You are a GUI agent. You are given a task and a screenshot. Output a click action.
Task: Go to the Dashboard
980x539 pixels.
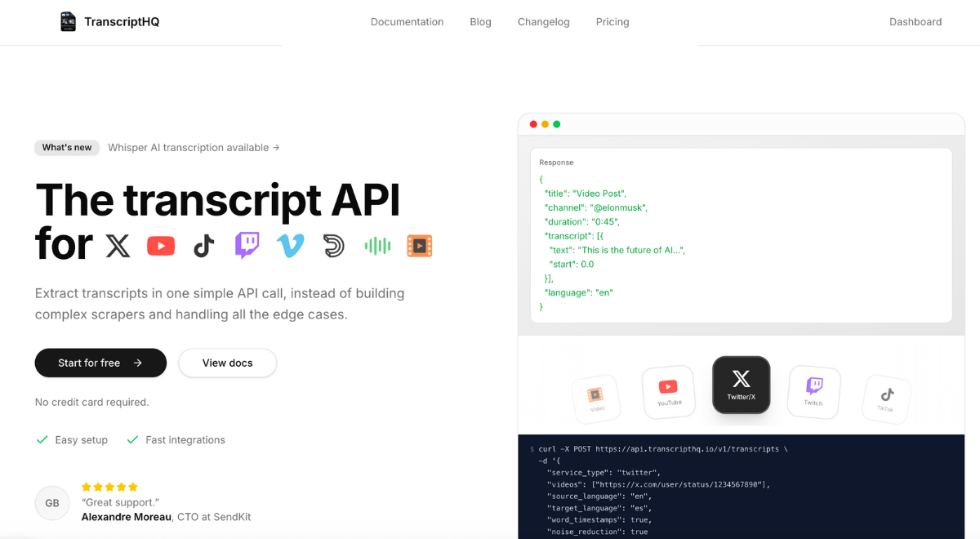915,22
